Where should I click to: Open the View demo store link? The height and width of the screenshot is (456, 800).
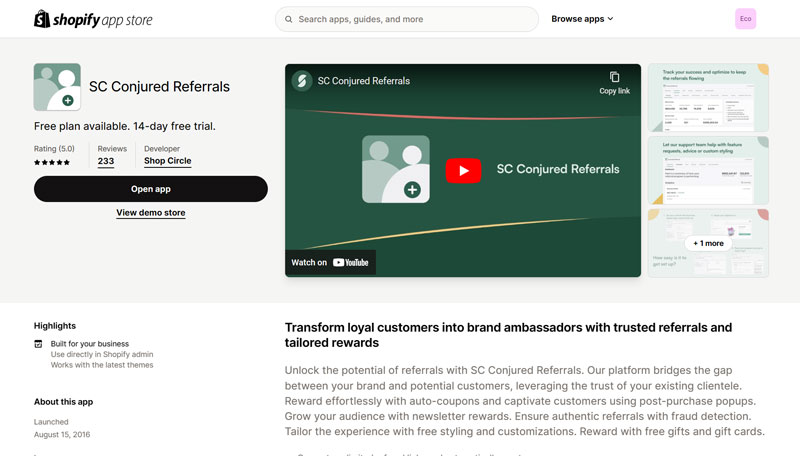(x=151, y=213)
